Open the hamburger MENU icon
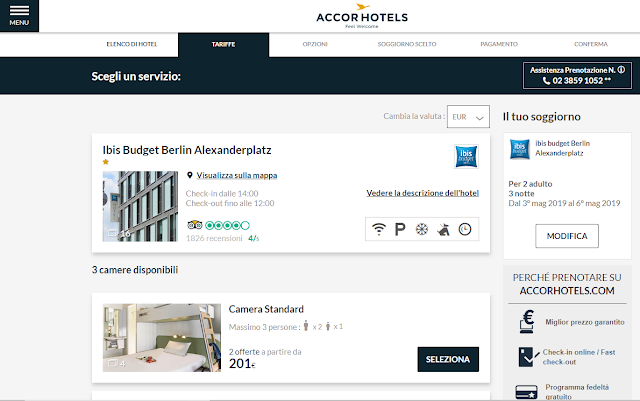Screen dimensions: 640x401 pyautogui.click(x=19, y=16)
